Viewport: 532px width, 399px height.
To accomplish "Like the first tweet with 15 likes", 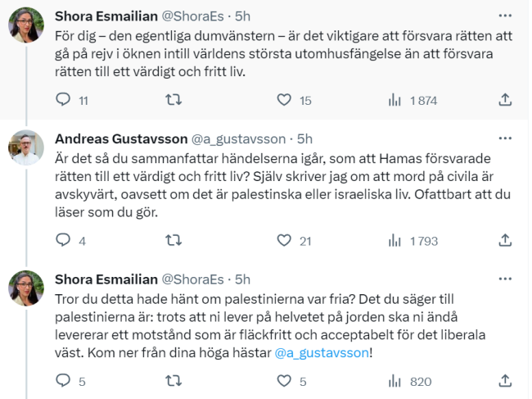I will [284, 100].
